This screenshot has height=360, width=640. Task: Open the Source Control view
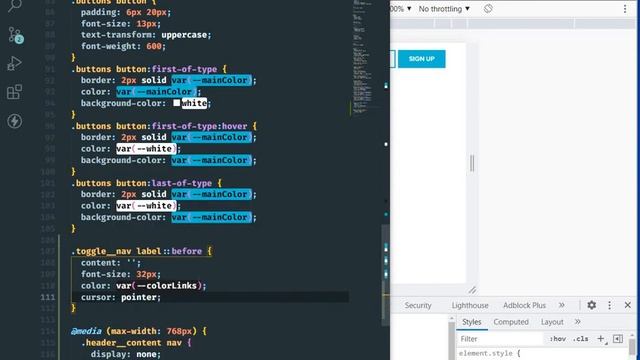click(16, 35)
